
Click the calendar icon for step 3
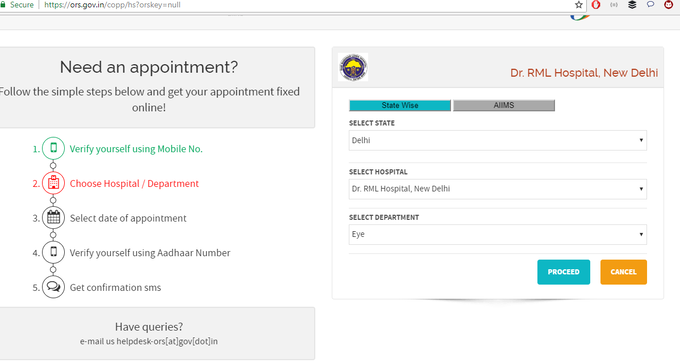(x=53, y=218)
